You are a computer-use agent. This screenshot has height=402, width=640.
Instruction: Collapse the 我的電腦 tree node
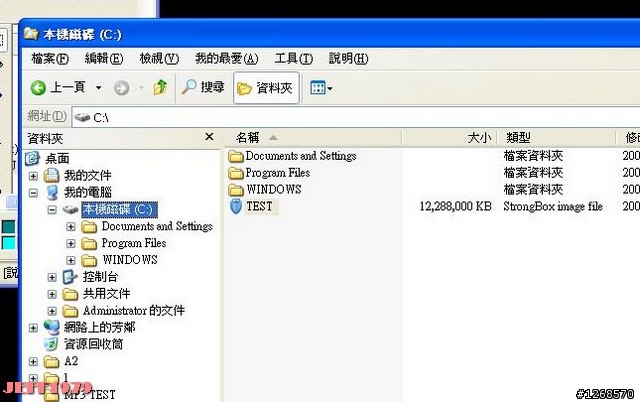click(x=33, y=193)
